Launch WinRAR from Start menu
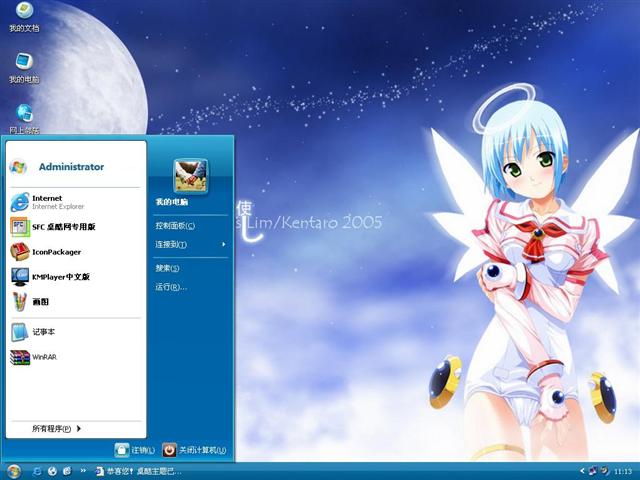 43,357
